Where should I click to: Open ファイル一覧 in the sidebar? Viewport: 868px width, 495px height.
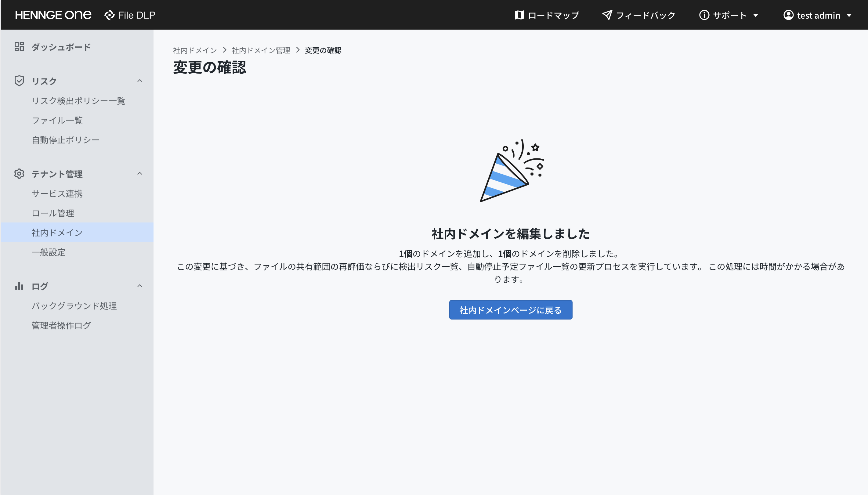57,120
